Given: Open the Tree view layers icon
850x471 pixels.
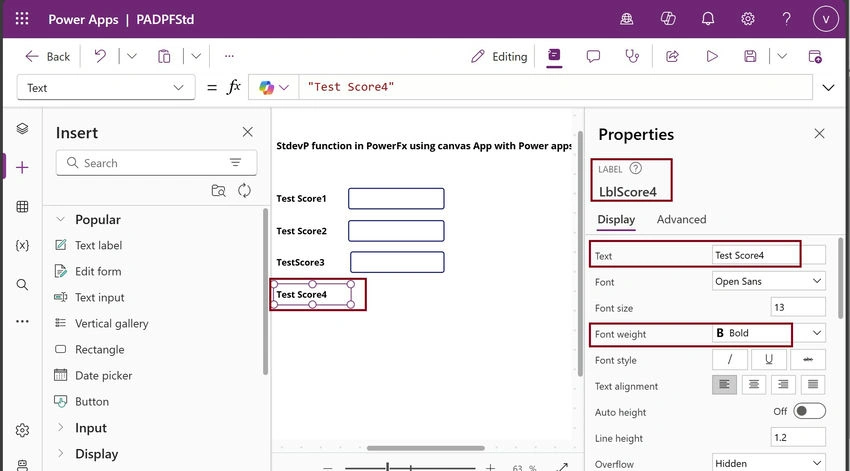Looking at the screenshot, I should click(22, 128).
